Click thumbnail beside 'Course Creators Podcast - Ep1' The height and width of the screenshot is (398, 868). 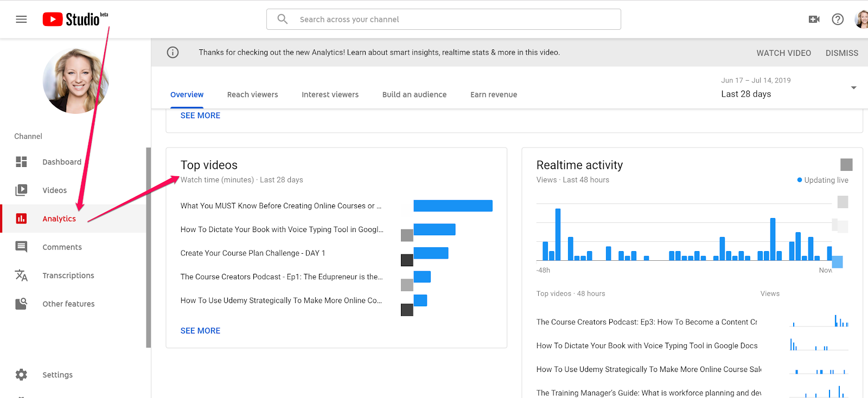coord(407,285)
